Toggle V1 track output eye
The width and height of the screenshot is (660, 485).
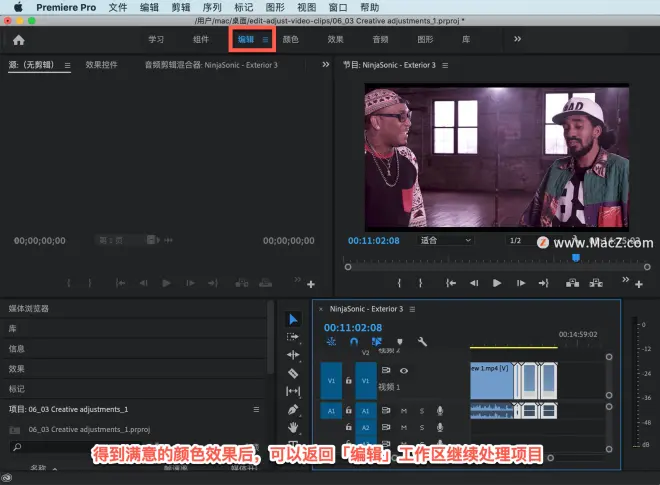pyautogui.click(x=404, y=370)
